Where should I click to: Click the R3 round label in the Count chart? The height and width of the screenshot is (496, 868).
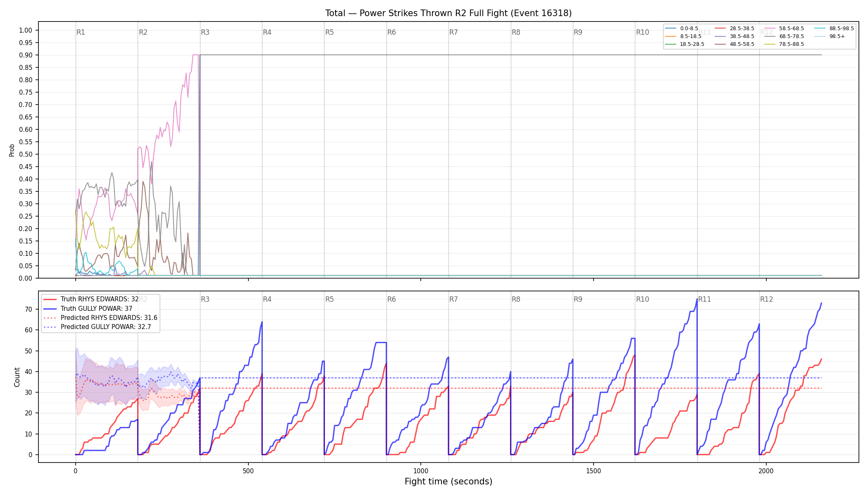click(205, 299)
